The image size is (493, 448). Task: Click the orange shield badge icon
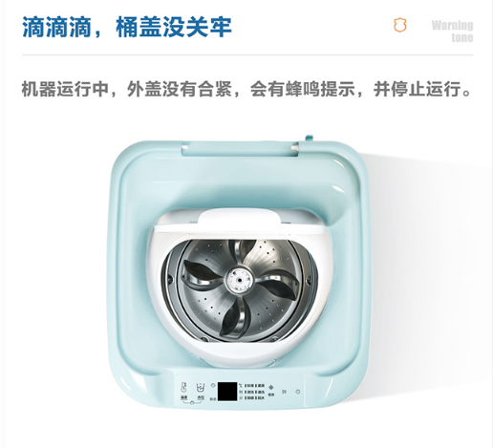400,25
